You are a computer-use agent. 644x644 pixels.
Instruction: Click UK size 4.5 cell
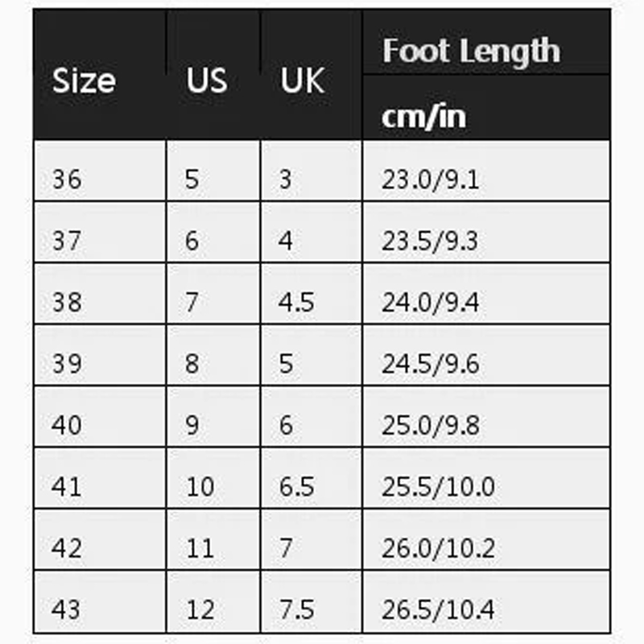(297, 302)
